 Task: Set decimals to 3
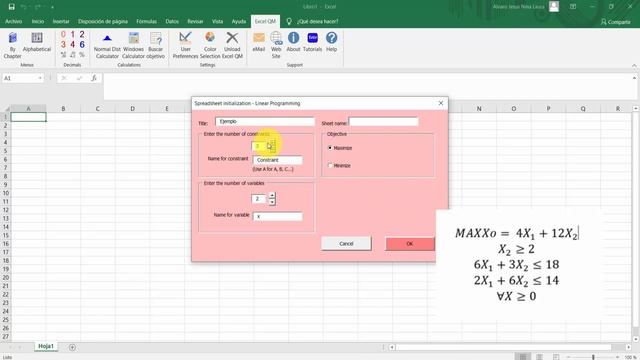tap(63, 44)
